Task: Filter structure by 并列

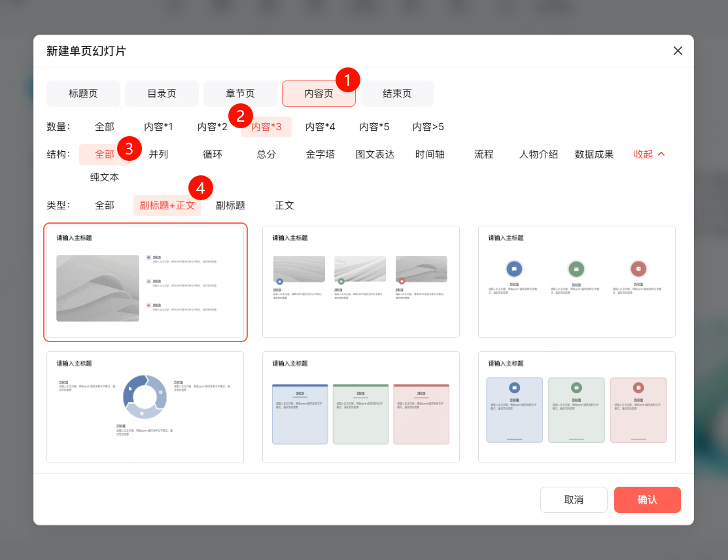Action: 158,154
